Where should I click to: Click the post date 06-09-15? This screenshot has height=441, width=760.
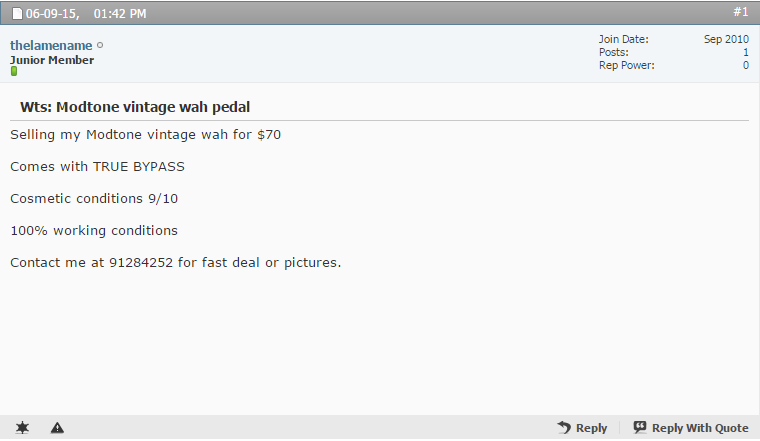click(x=52, y=14)
